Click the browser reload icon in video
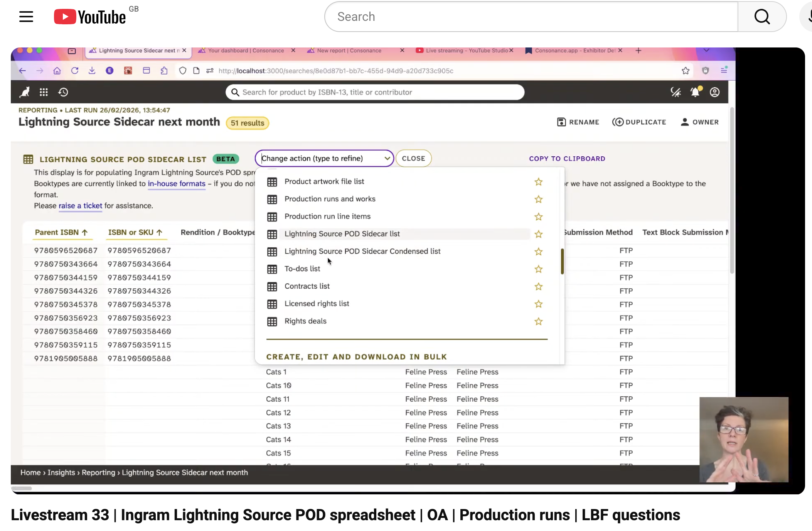The width and height of the screenshot is (812, 531). [75, 71]
